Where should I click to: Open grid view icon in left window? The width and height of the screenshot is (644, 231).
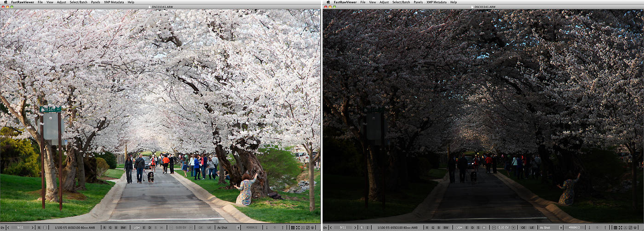(293, 227)
